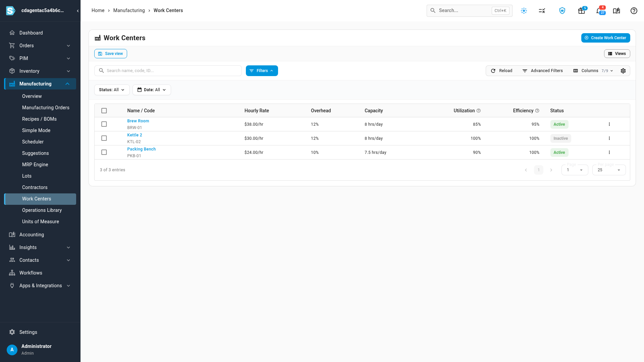Open the Date: All filter dropdown

152,90
